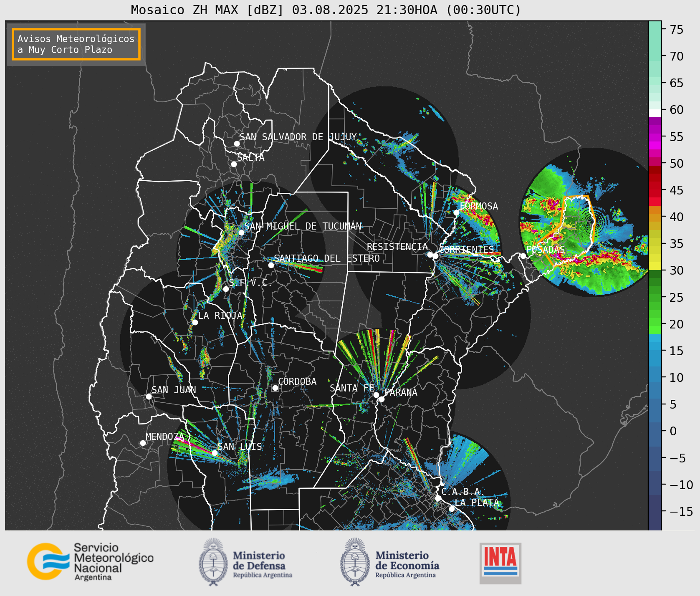The width and height of the screenshot is (700, 596).
Task: Click the Resistencia city marker dot
Action: point(430,255)
